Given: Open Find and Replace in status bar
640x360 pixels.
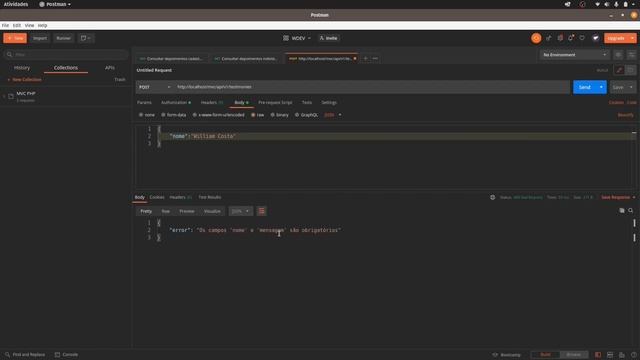Looking at the screenshot, I should tap(25, 355).
